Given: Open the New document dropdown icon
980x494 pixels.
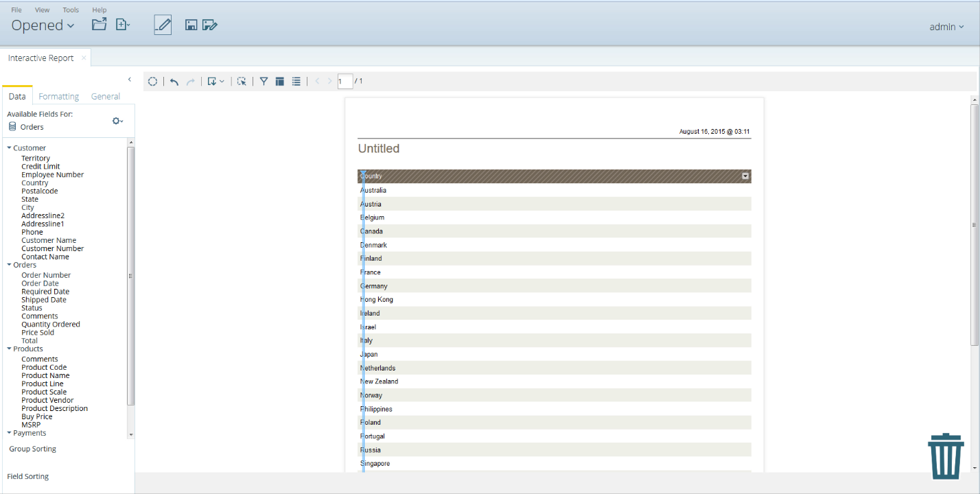Looking at the screenshot, I should coord(123,25).
